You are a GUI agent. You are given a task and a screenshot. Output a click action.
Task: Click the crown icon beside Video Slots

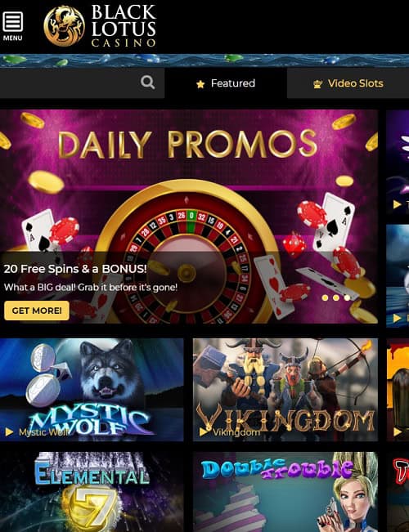pyautogui.click(x=317, y=84)
